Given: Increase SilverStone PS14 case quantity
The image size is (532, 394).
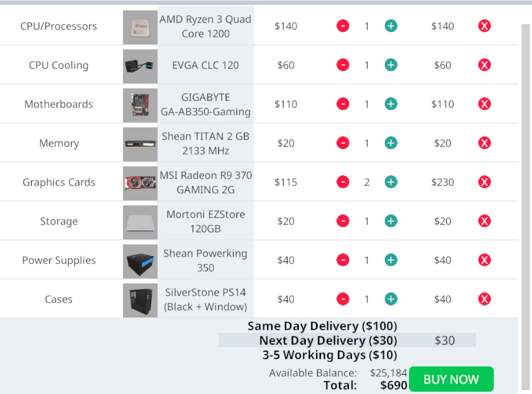Looking at the screenshot, I should click(x=391, y=299).
